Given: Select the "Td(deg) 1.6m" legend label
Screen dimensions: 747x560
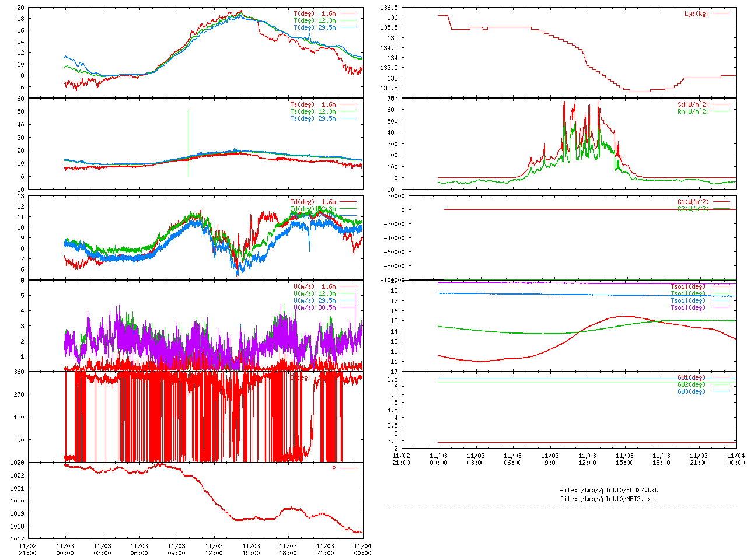Looking at the screenshot, I should point(313,202).
